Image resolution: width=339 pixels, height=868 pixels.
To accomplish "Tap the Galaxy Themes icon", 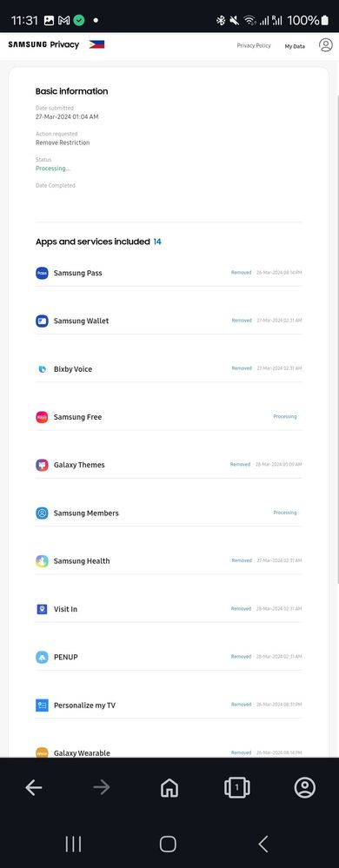I will coord(42,465).
